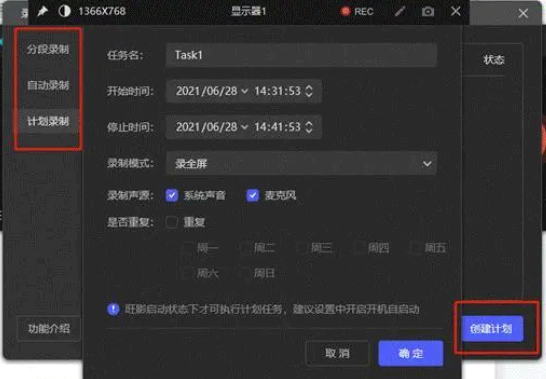
Task: Expand the 录制模式 录全屏 dropdown
Action: point(301,163)
